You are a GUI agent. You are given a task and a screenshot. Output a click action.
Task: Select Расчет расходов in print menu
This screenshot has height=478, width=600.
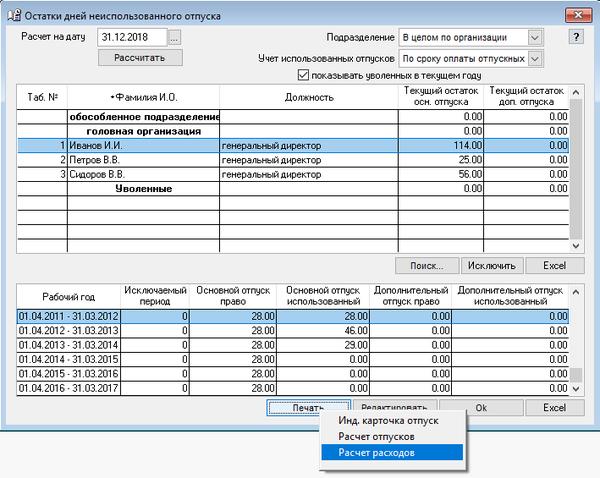(390, 452)
